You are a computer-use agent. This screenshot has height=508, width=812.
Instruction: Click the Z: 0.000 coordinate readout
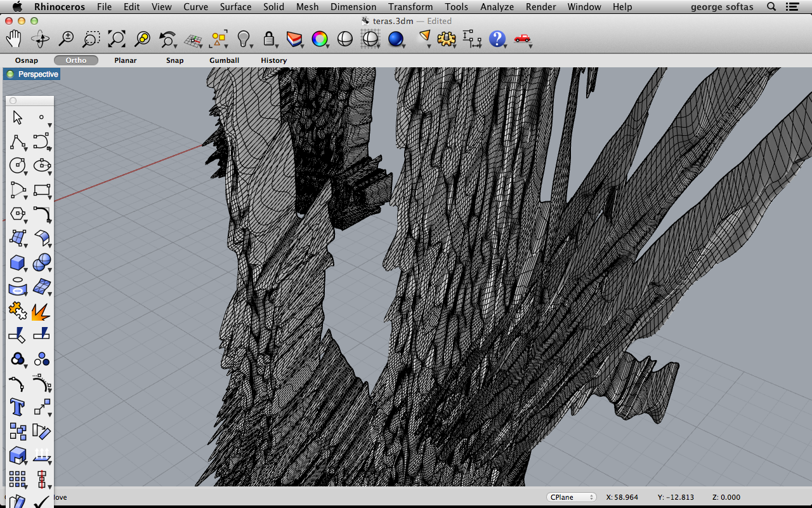726,497
